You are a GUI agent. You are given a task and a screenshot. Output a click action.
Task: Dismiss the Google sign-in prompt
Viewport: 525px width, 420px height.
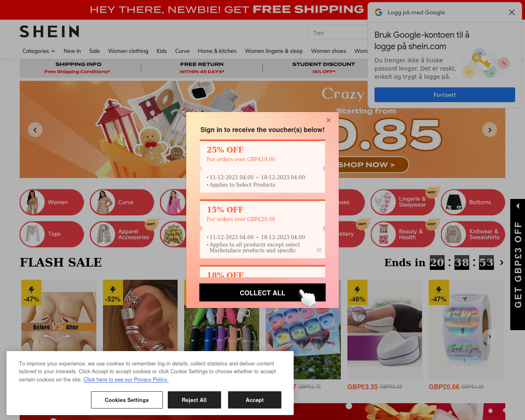click(511, 12)
